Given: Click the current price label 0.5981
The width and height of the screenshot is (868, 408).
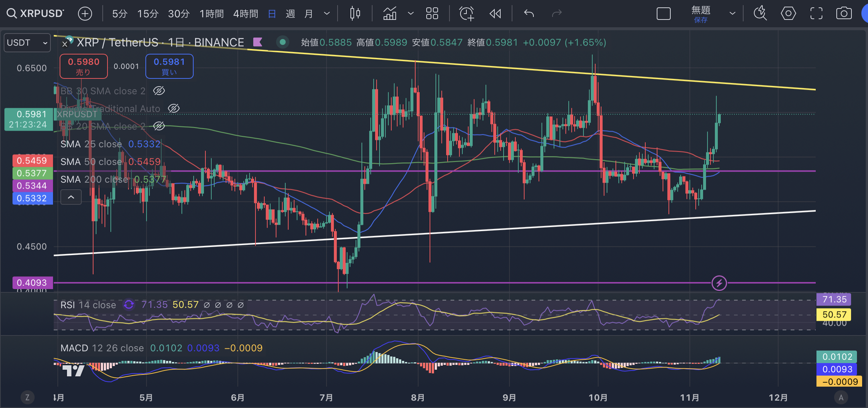Looking at the screenshot, I should coord(29,119).
